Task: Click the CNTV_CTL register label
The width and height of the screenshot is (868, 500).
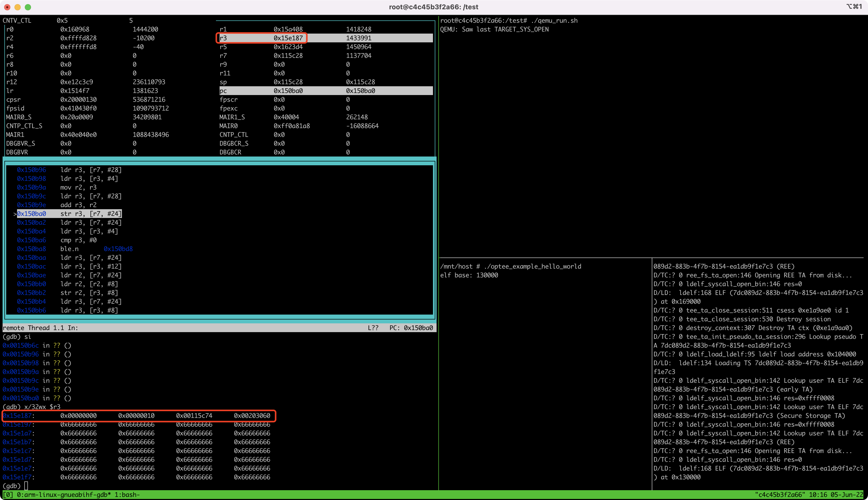Action: [17, 21]
